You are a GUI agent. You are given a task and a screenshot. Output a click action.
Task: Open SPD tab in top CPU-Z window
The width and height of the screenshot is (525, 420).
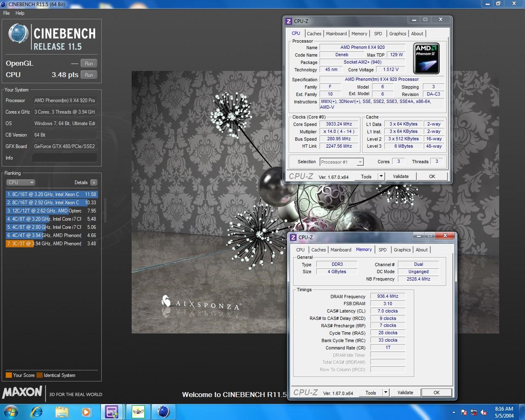point(378,34)
